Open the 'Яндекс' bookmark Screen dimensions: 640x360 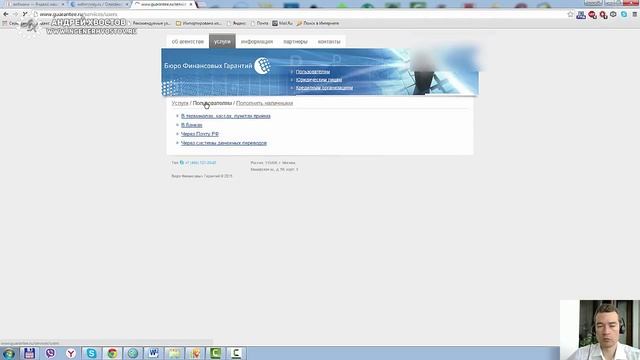pyautogui.click(x=236, y=23)
